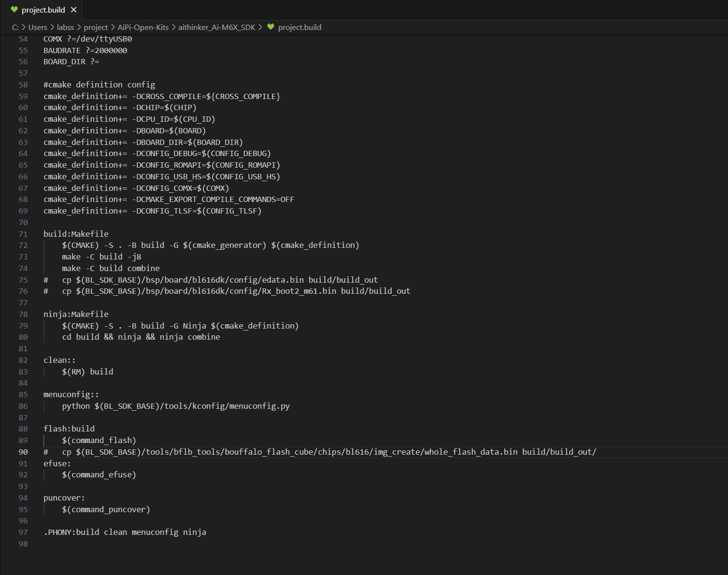
Task: Click the 'build:Makefile' target line
Action: [x=76, y=234]
